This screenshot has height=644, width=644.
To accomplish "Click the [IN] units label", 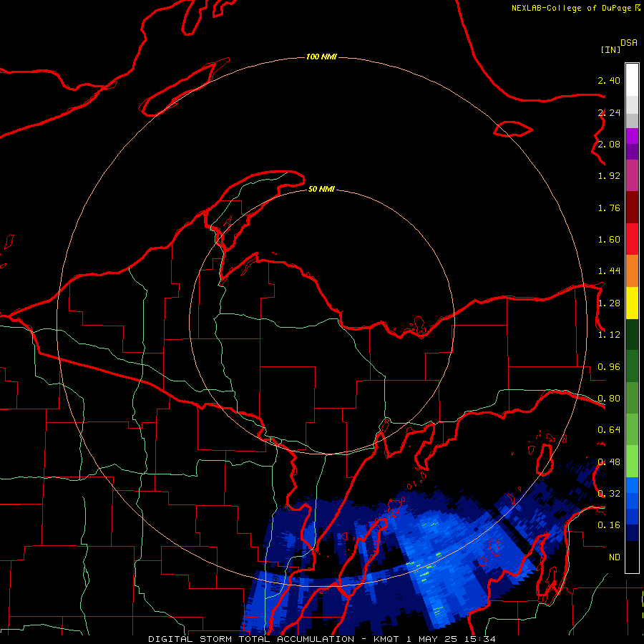I will (x=610, y=49).
